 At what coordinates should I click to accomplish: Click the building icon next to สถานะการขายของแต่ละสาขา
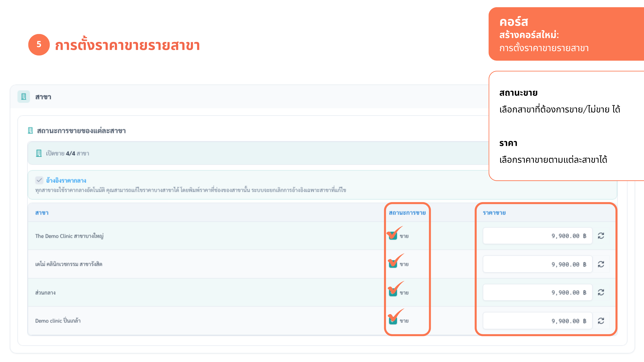coord(30,131)
